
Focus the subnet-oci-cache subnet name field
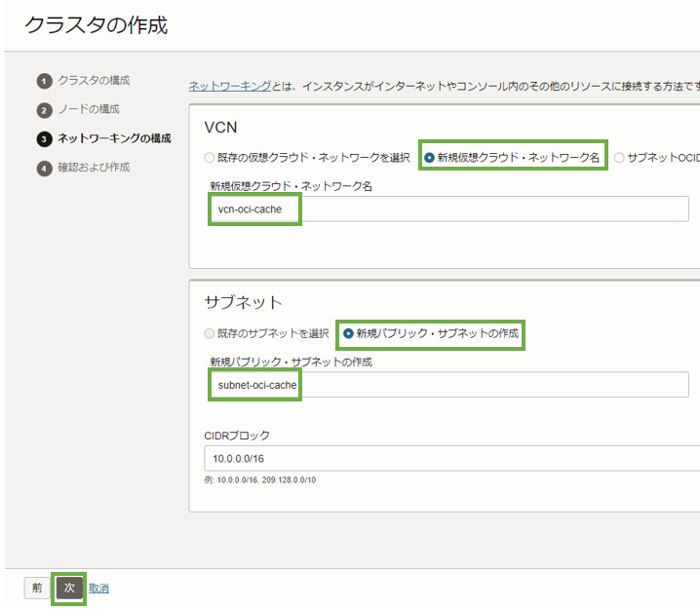(448, 385)
